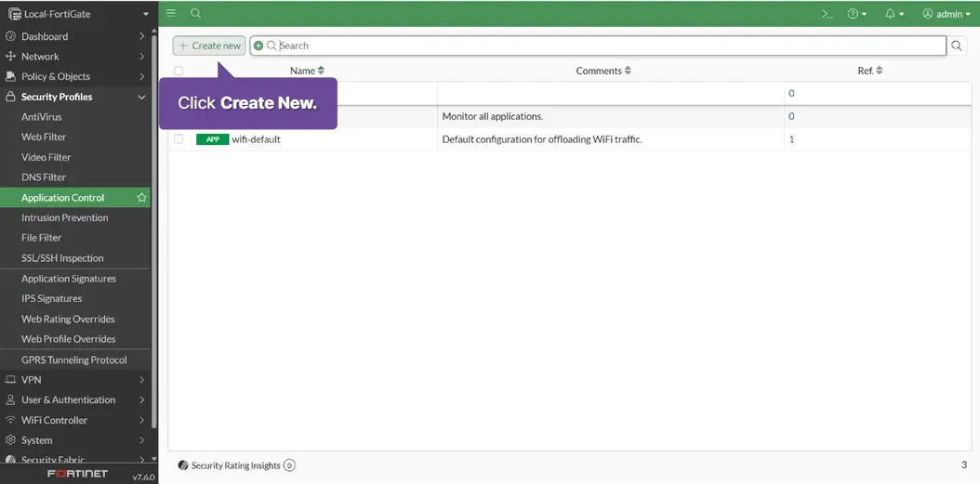This screenshot has height=484, width=980.
Task: Click the Ref. value 1 link
Action: point(791,139)
